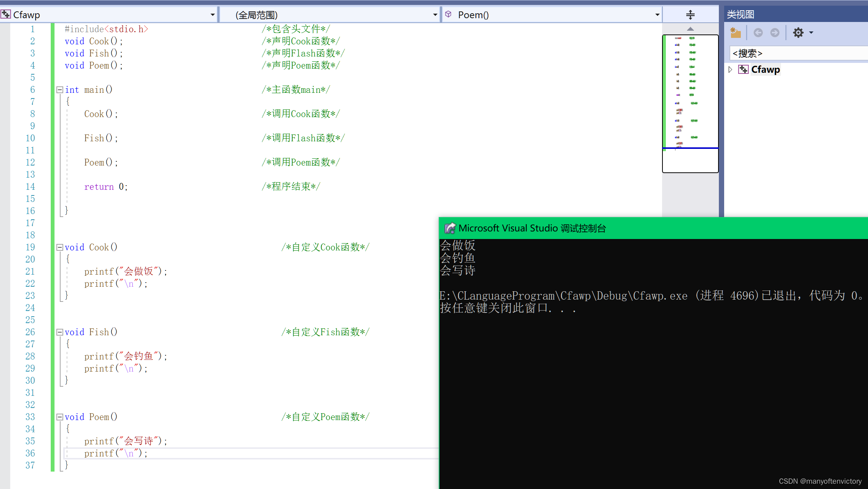Click the return 0; statement
This screenshot has height=489, width=868.
coord(106,187)
